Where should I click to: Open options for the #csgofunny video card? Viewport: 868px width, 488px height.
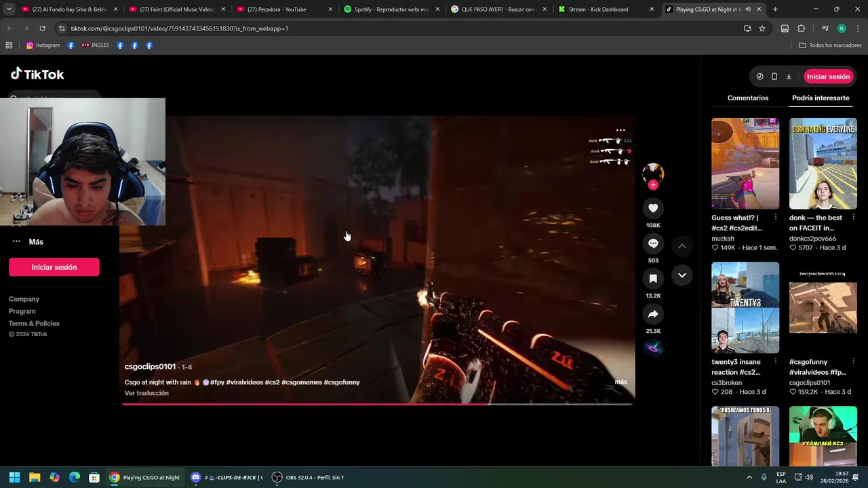[x=853, y=362]
